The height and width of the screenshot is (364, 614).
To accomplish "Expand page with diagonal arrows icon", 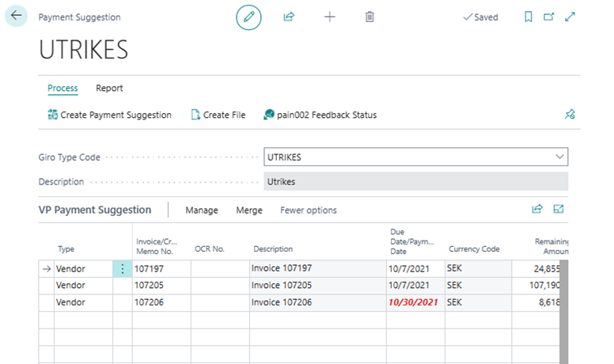I will (x=570, y=17).
